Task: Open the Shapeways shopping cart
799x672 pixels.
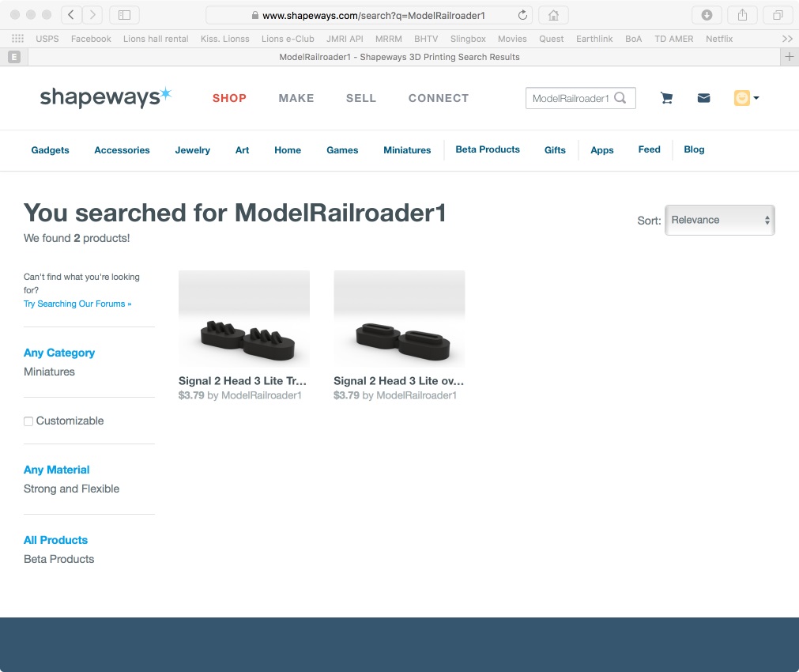Action: 666,98
